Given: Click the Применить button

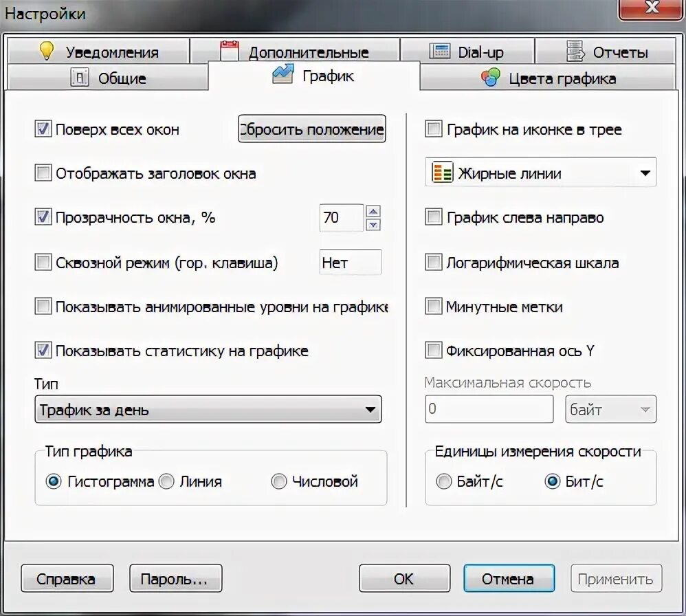Looking at the screenshot, I should coord(617,578).
